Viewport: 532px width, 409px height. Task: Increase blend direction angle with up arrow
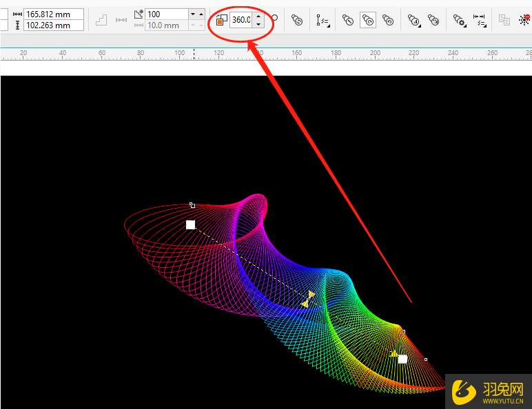258,15
